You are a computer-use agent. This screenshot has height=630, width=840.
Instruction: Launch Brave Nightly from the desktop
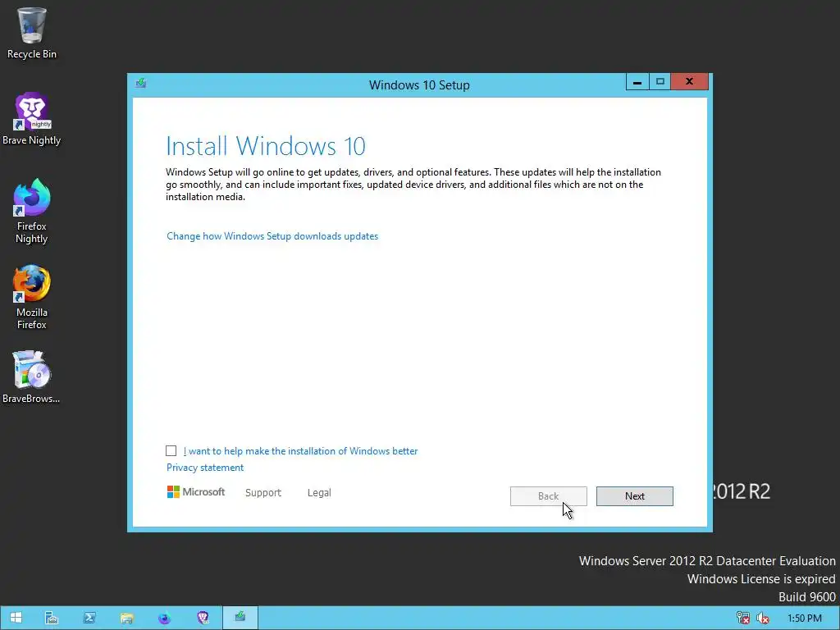coord(32,119)
